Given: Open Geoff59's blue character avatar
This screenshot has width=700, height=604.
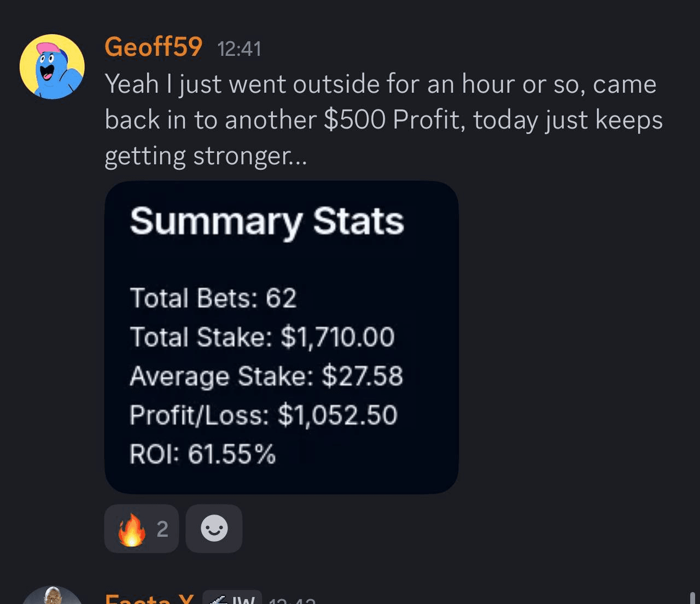Looking at the screenshot, I should (x=52, y=67).
